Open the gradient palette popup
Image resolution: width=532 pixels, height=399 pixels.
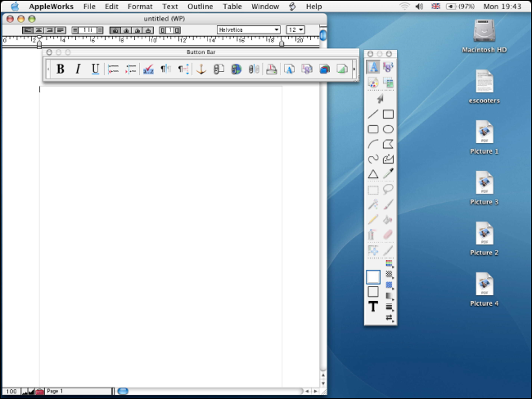click(x=389, y=296)
